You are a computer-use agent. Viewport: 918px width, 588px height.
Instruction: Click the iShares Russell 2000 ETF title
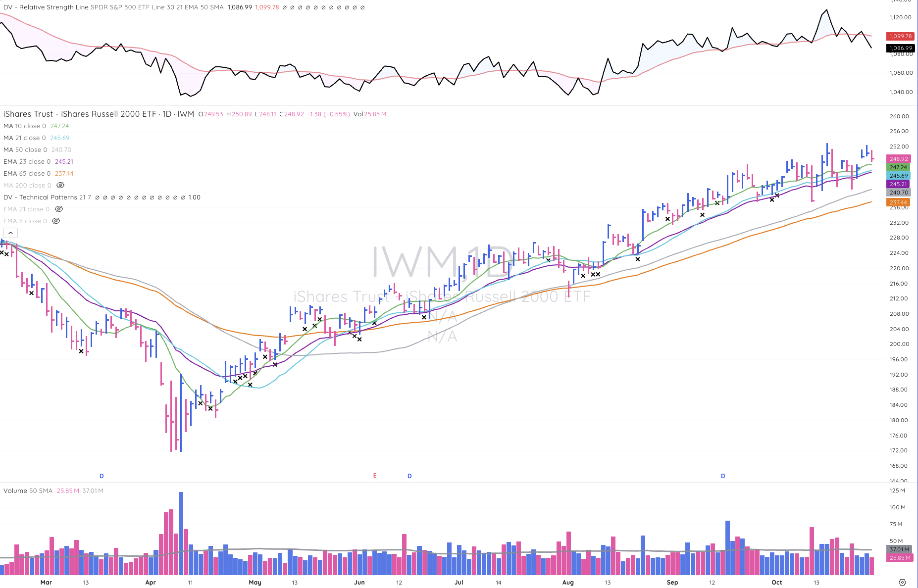coord(79,114)
